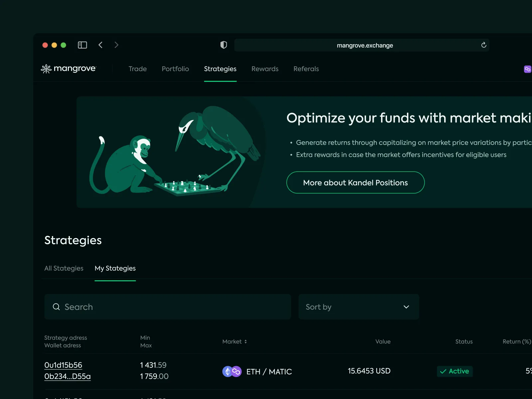
Task: Click More about Kandel Positions button
Action: pyautogui.click(x=355, y=183)
